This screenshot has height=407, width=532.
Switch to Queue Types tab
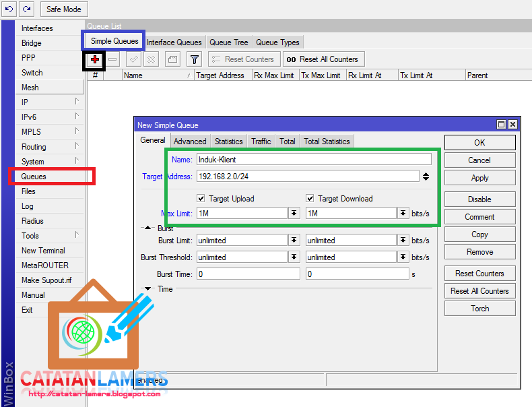tap(277, 42)
